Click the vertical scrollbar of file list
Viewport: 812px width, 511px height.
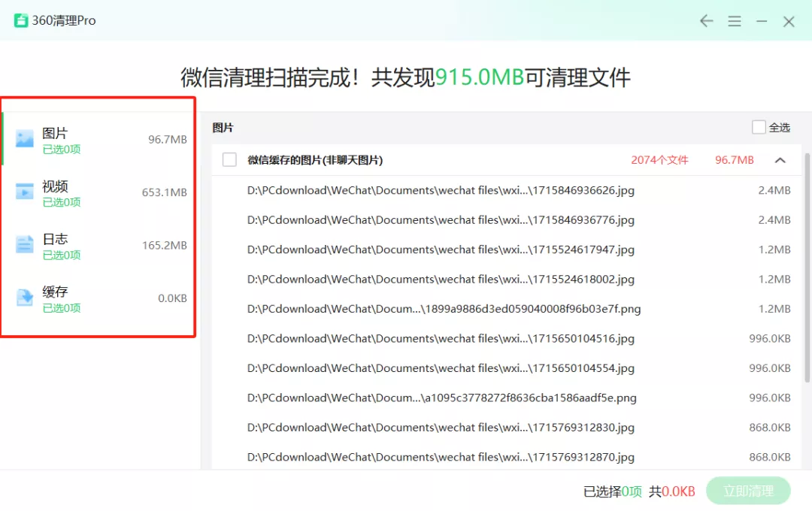pos(807,268)
